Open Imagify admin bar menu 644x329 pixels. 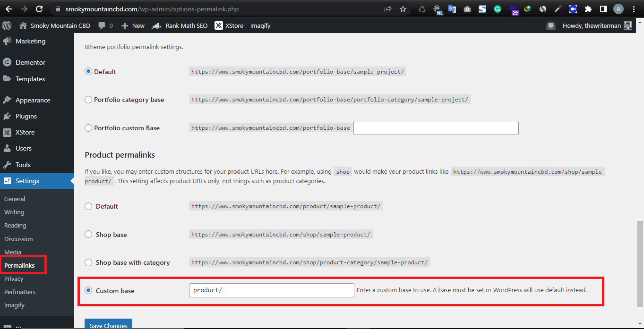260,25
